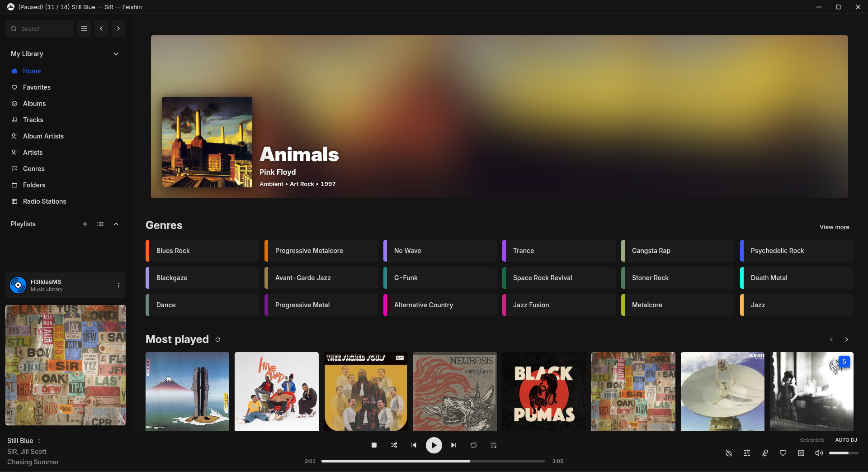
Task: Click the person icon next to Album Artists
Action: click(x=14, y=136)
